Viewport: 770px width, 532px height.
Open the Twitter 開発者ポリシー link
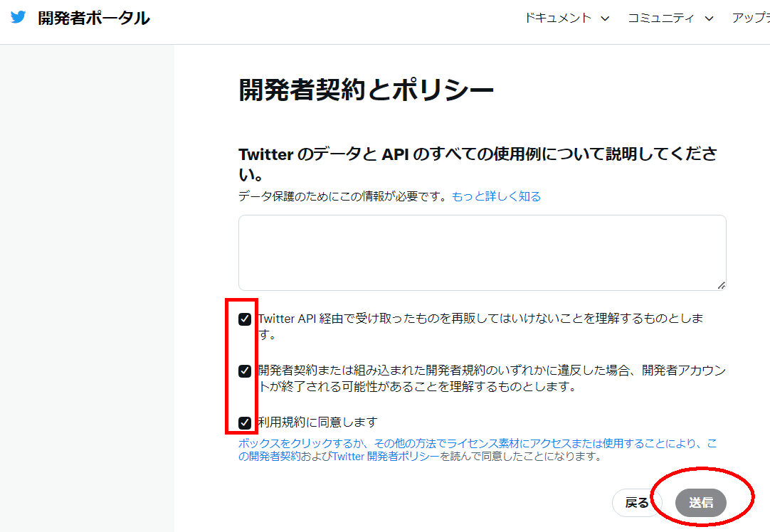pos(386,457)
